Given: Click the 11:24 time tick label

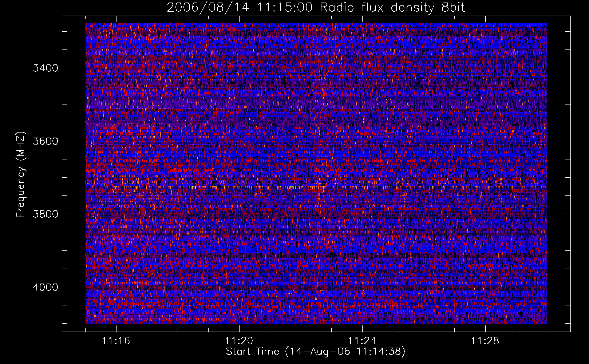Looking at the screenshot, I should tap(362, 341).
